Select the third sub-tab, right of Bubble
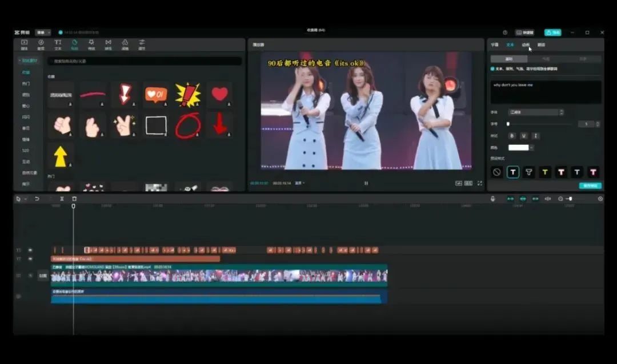Image resolution: width=617 pixels, height=364 pixels. [583, 59]
